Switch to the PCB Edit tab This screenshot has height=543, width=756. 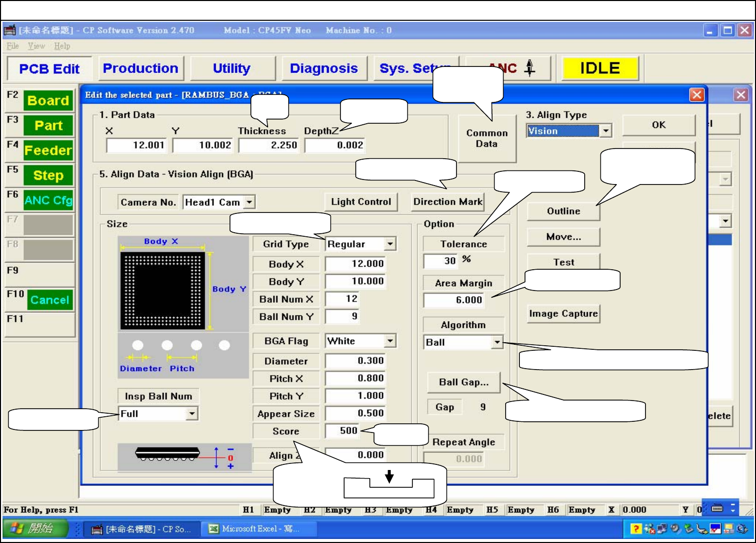point(49,68)
